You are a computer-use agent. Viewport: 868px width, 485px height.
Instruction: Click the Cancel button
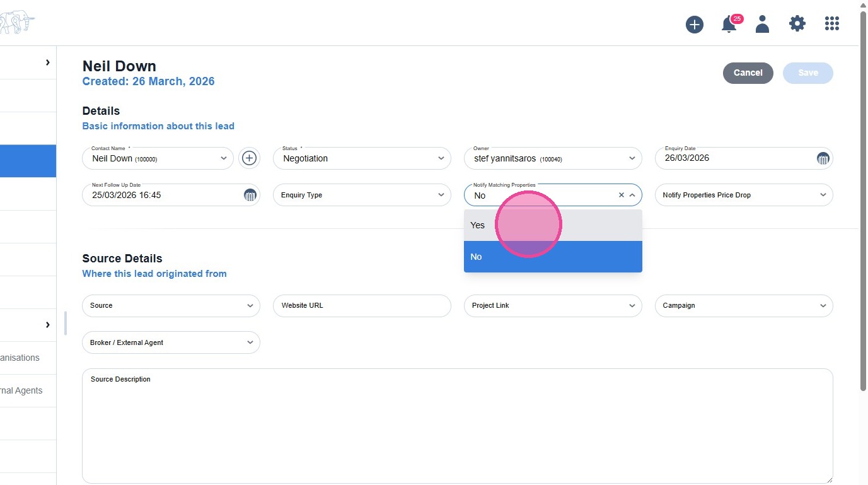(x=748, y=73)
